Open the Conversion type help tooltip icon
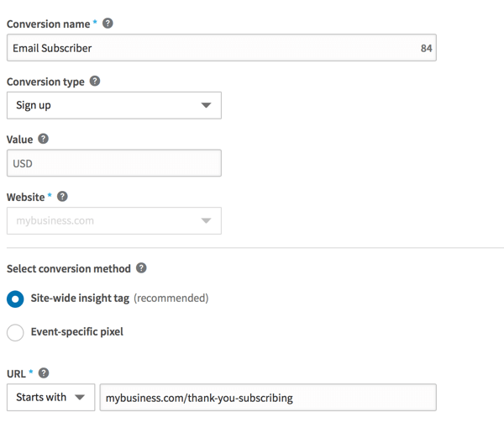 click(95, 82)
